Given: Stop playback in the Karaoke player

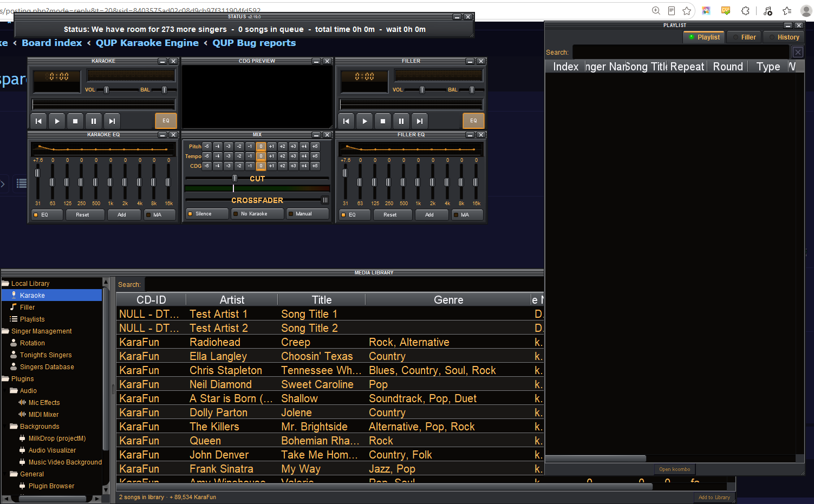Looking at the screenshot, I should tap(75, 121).
